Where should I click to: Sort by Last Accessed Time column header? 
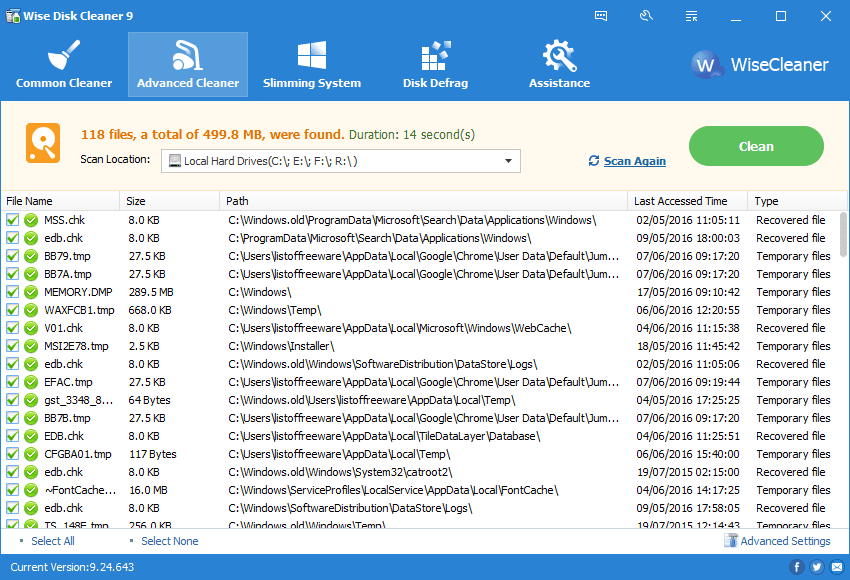(687, 201)
